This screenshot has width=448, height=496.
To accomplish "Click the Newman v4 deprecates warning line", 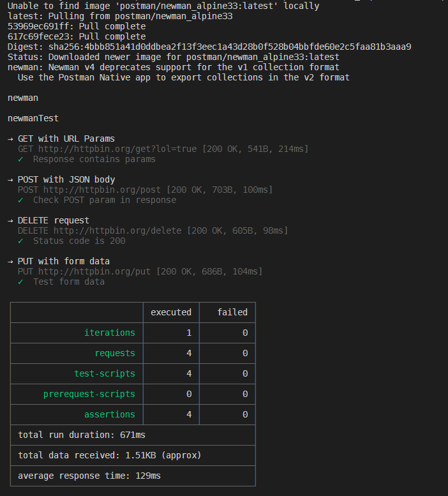I will coord(173,67).
